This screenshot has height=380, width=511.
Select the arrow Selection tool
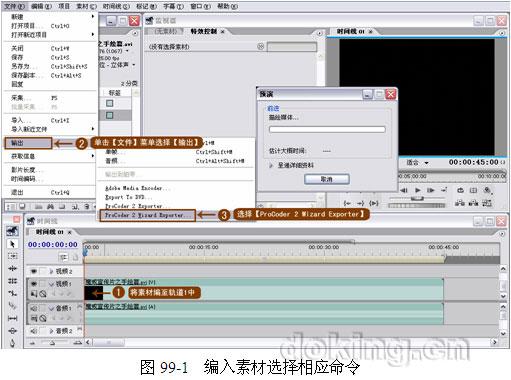(12, 244)
